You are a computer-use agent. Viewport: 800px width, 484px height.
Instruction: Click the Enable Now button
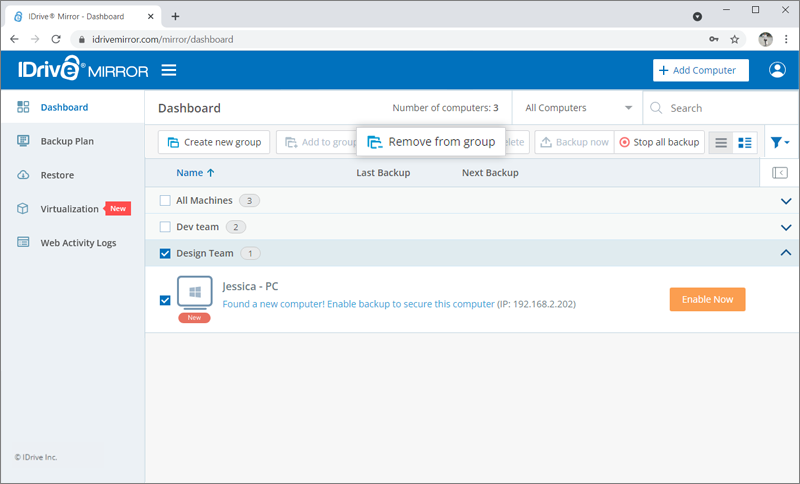tap(707, 299)
